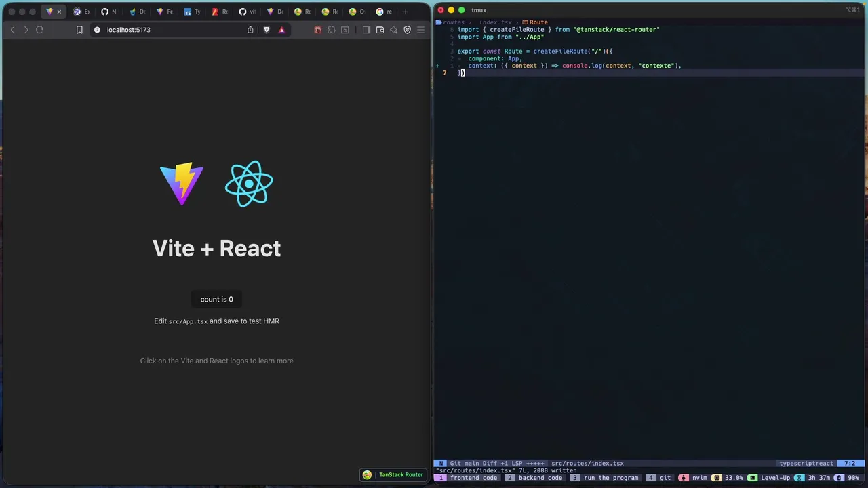This screenshot has width=868, height=488.
Task: Click the Level-Up icon in tmux bar
Action: (x=752, y=478)
